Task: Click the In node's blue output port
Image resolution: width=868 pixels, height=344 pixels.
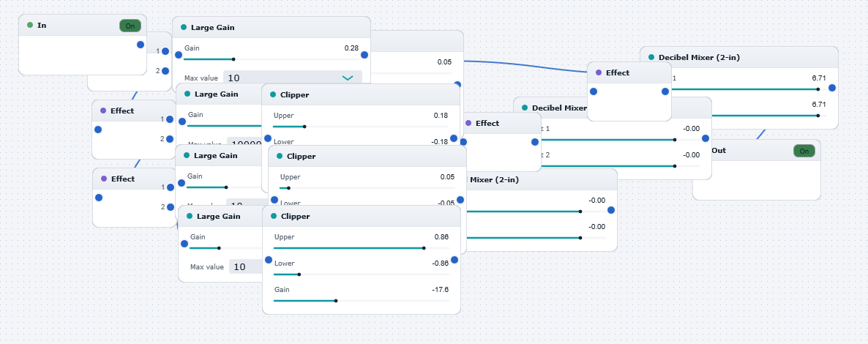Action: click(141, 45)
